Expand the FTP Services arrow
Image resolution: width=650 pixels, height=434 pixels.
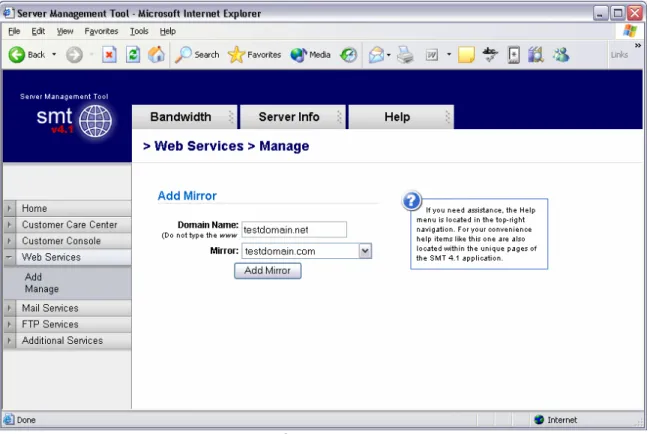9,324
